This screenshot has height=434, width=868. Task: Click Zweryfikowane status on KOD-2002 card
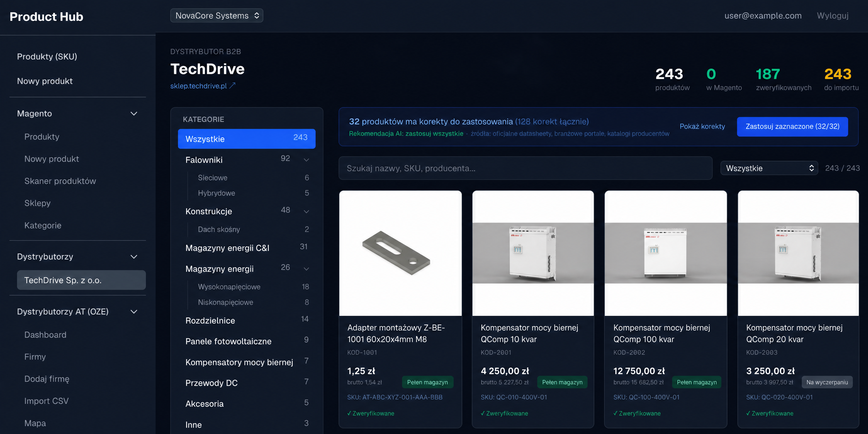tap(637, 413)
